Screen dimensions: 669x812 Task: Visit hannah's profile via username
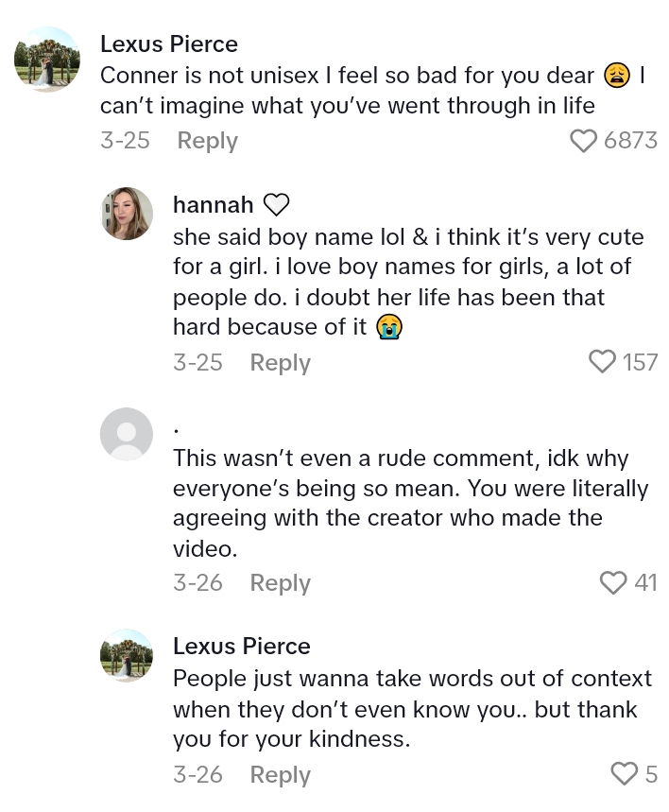point(214,204)
